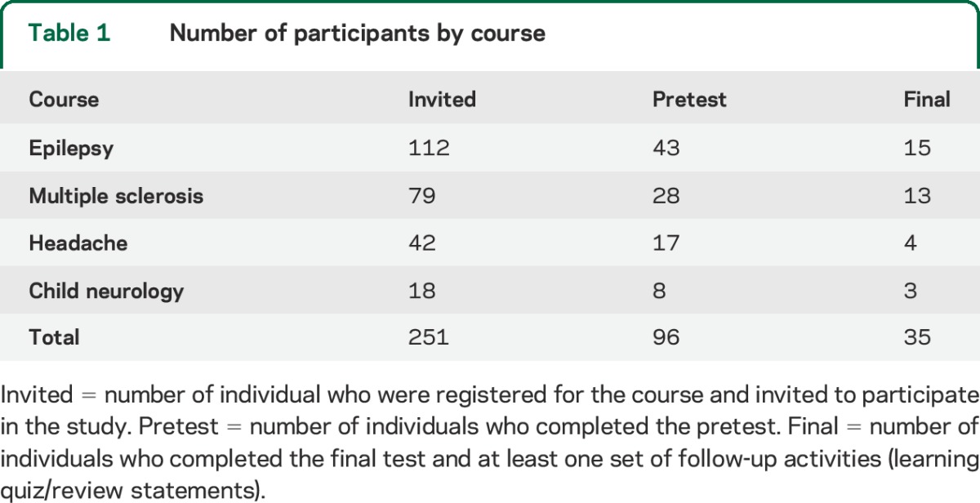980x503 pixels.
Task: Select the 'Headache' row label
Action: (x=78, y=243)
